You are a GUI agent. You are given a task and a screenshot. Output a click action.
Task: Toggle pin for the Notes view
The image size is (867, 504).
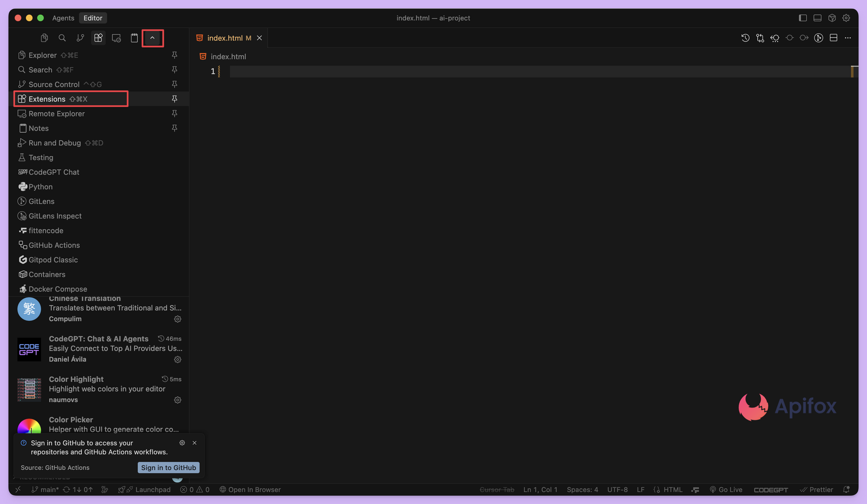click(174, 128)
